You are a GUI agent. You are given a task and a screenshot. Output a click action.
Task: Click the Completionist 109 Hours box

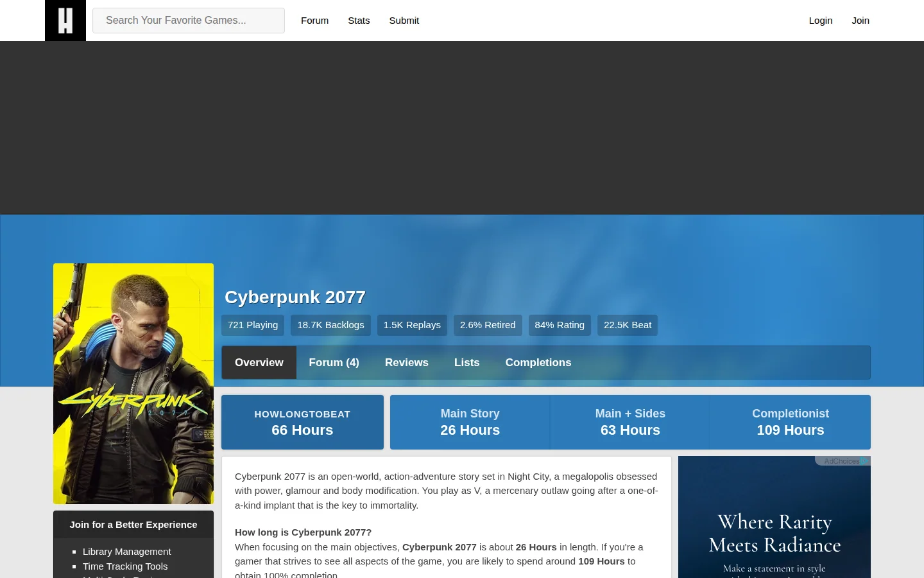point(791,423)
